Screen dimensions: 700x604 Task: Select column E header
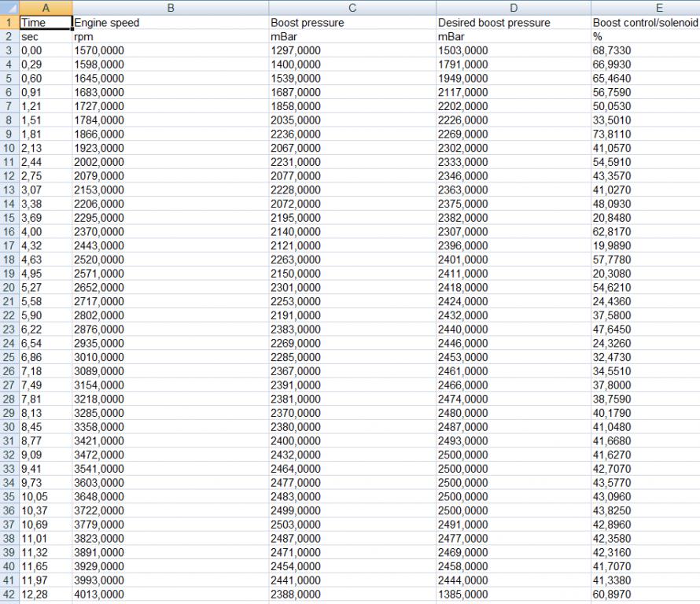(x=645, y=7)
